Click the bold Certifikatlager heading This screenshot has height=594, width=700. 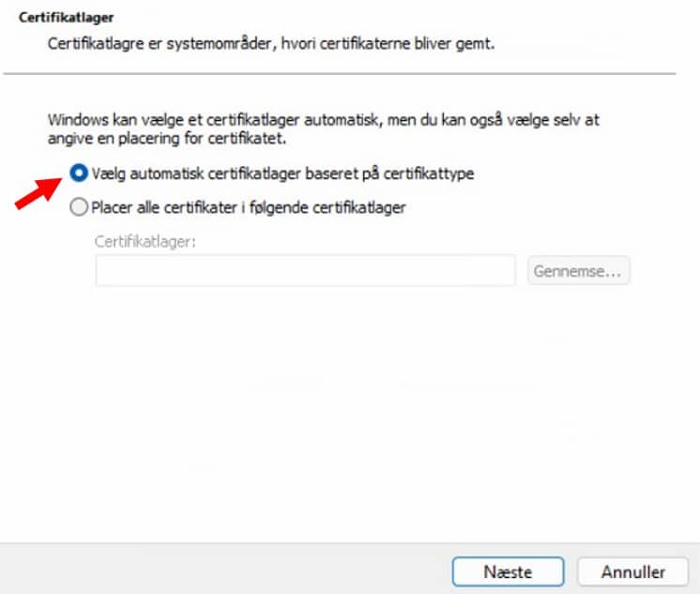click(x=66, y=18)
